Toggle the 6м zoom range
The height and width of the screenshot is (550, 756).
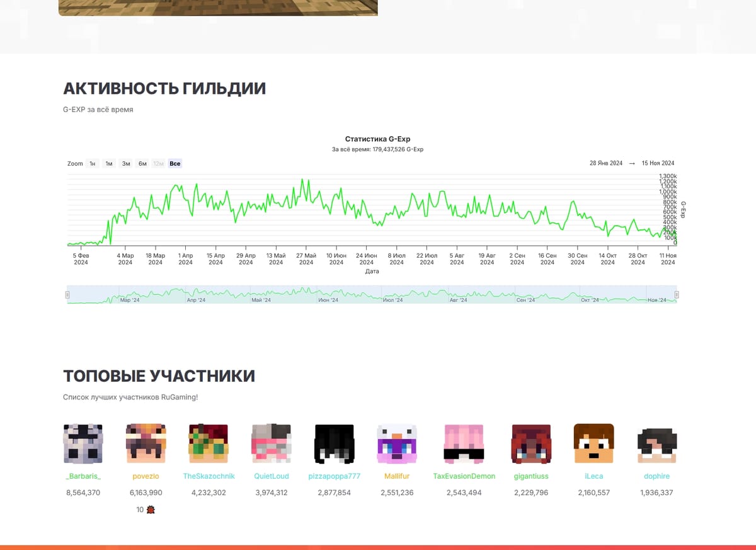pos(142,163)
